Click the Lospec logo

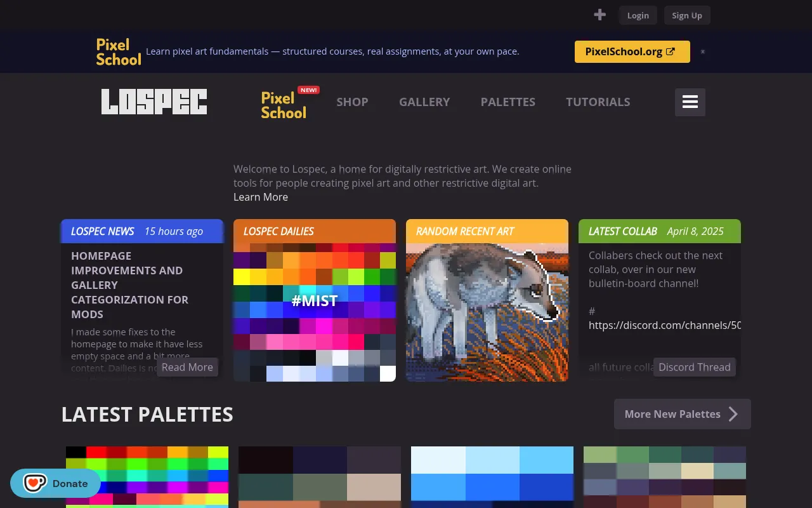coord(154,102)
